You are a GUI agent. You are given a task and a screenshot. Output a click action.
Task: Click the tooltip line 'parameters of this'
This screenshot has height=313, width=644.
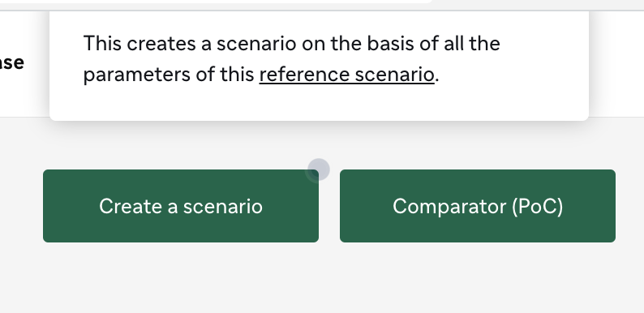(169, 75)
